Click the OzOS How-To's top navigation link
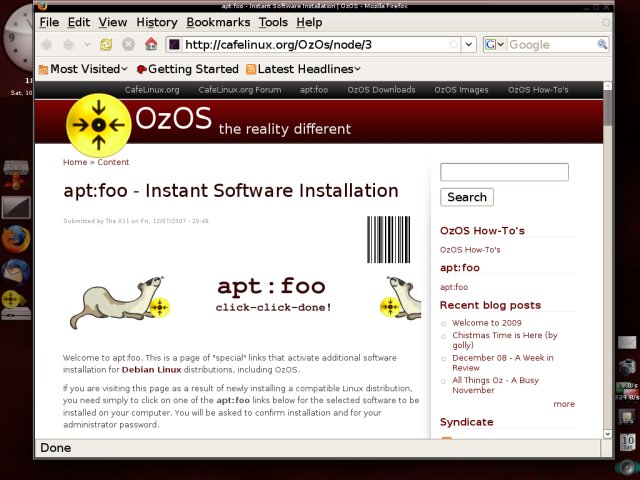Viewport: 640px width, 480px height. tap(538, 90)
